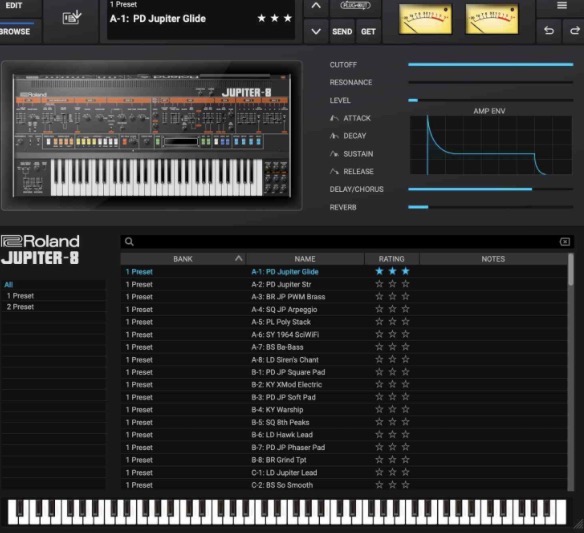Image resolution: width=584 pixels, height=533 pixels.
Task: Set first rating star for B-8: BR Grind Tpt
Action: 379,460
